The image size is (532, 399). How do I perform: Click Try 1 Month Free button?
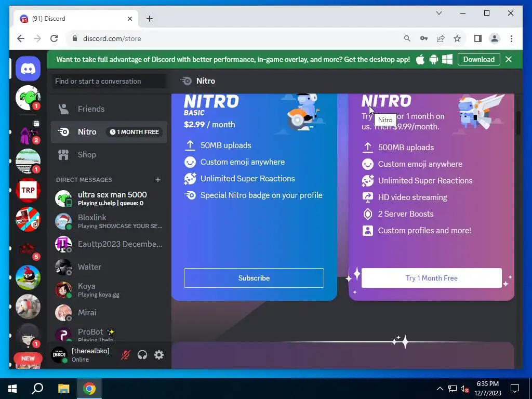432,278
